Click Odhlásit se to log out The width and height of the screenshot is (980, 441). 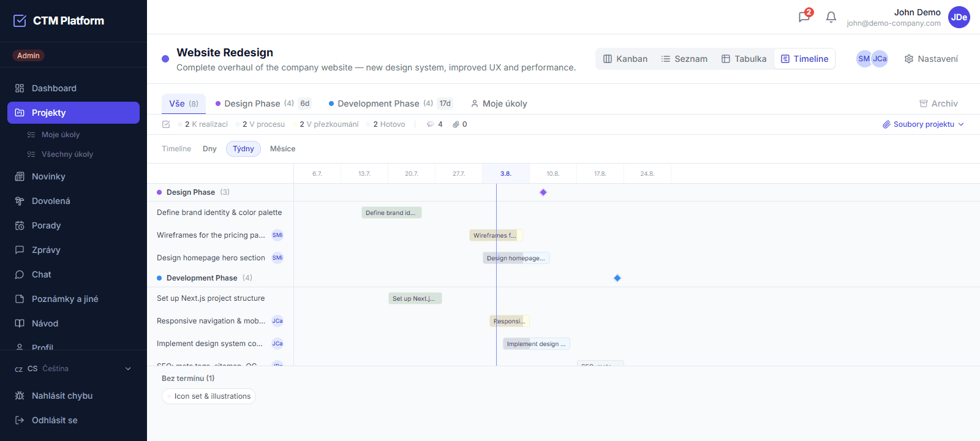pos(73,420)
